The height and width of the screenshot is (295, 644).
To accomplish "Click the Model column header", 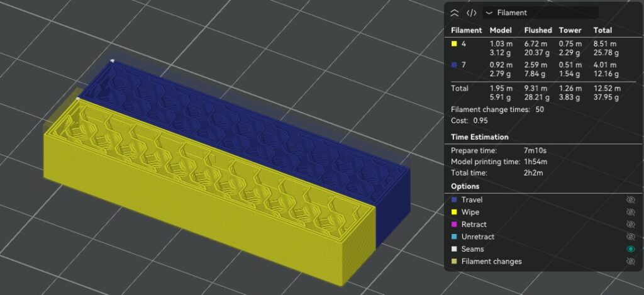I will pos(501,30).
